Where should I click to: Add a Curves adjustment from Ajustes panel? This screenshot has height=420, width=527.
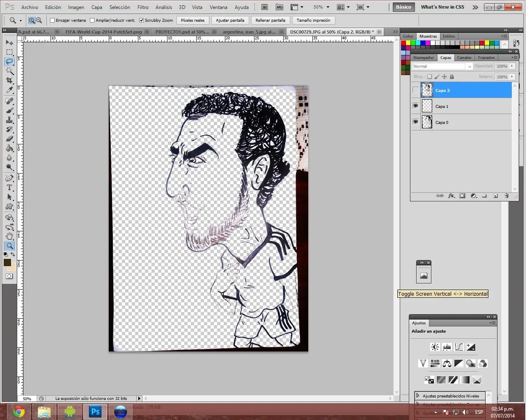459,347
